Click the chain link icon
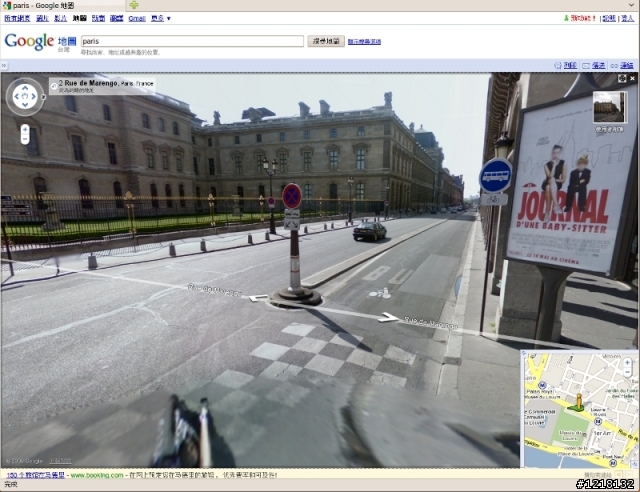The image size is (640, 492). (614, 66)
